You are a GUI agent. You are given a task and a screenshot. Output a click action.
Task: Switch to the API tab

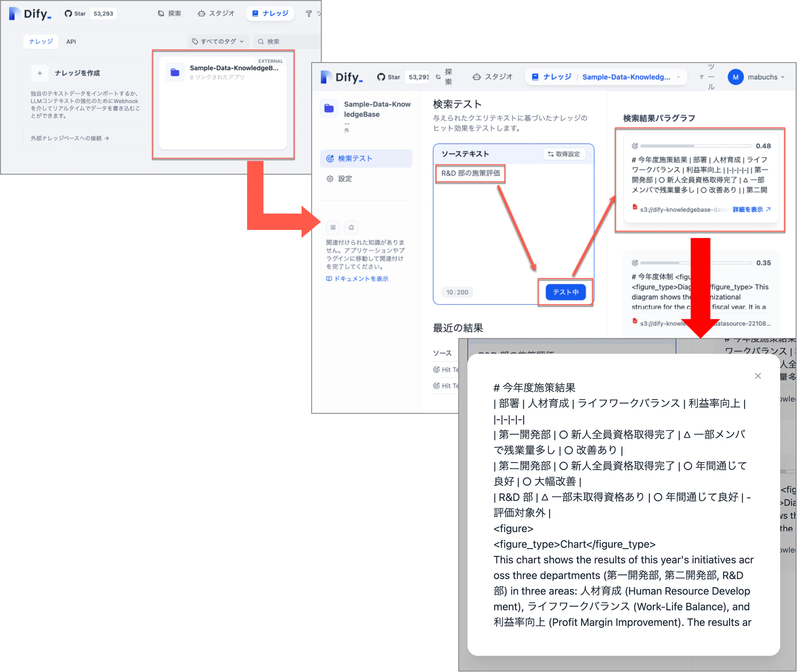[71, 42]
